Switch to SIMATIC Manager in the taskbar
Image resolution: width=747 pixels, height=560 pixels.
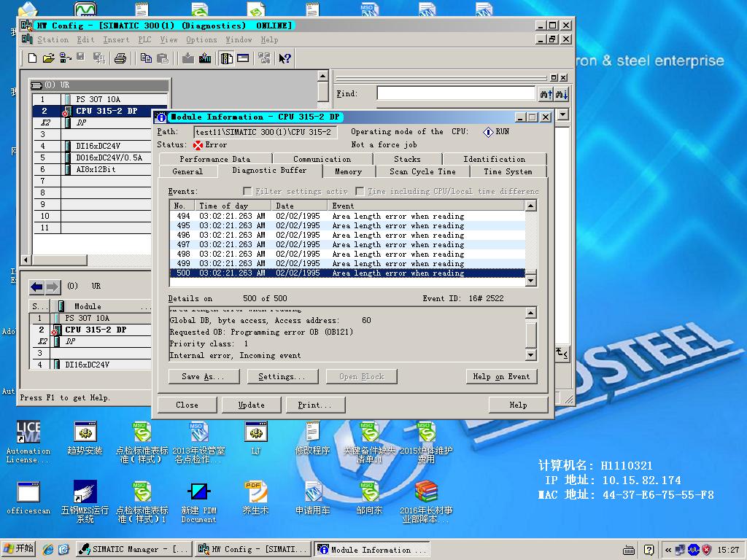(134, 550)
